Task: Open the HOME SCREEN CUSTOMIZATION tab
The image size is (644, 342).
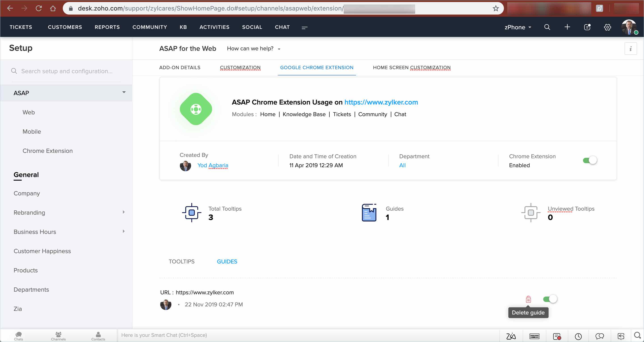Action: click(412, 67)
